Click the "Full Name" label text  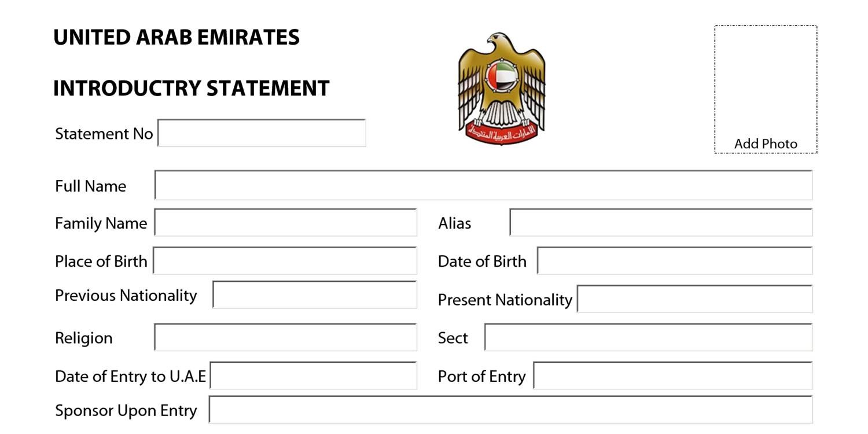90,186
